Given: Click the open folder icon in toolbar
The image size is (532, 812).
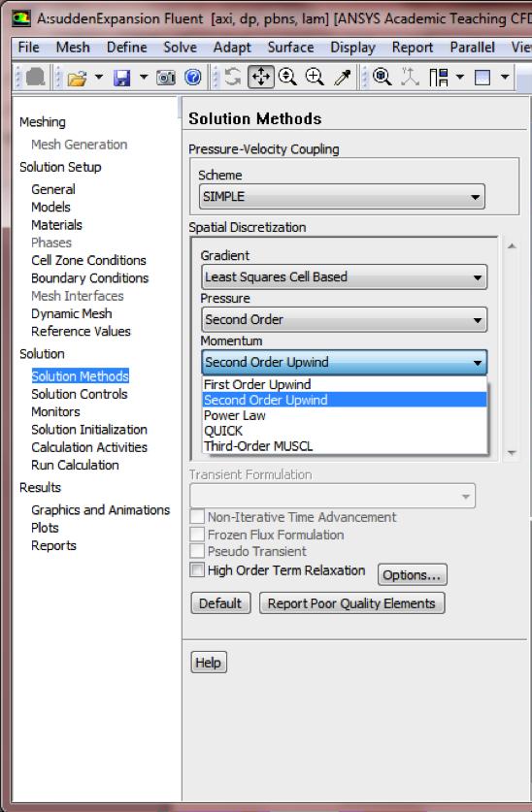Looking at the screenshot, I should (77, 78).
